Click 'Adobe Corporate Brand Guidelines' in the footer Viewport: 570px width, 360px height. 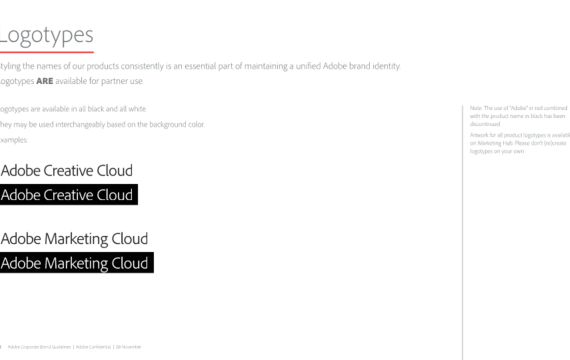point(39,347)
